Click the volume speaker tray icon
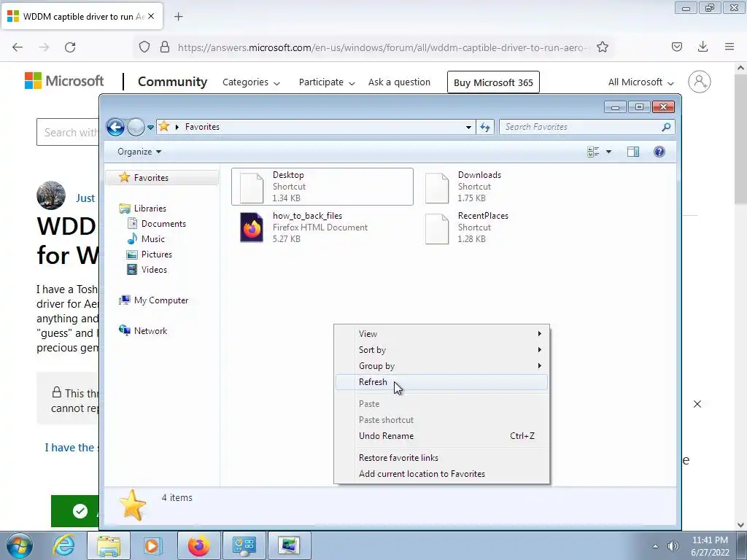 coord(673,546)
